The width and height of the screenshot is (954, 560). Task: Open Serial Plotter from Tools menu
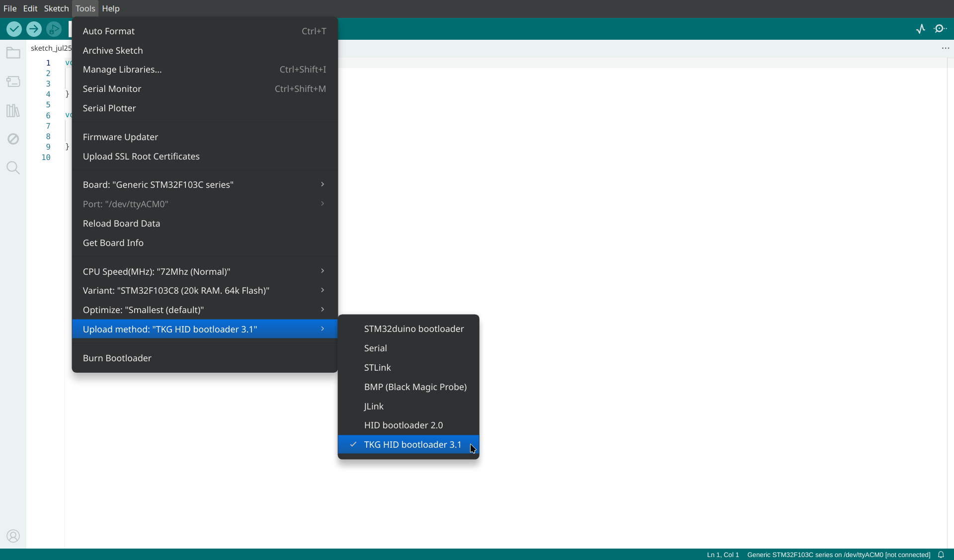(x=205, y=108)
